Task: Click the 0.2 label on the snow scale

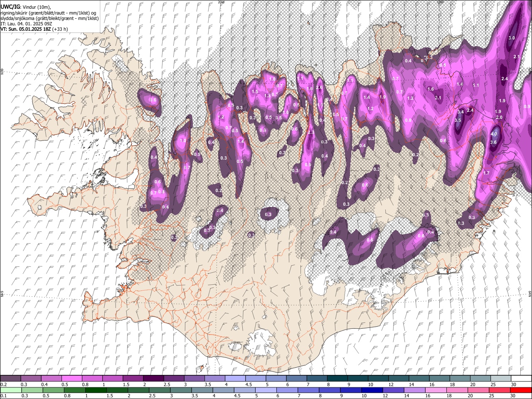Action: (3, 384)
